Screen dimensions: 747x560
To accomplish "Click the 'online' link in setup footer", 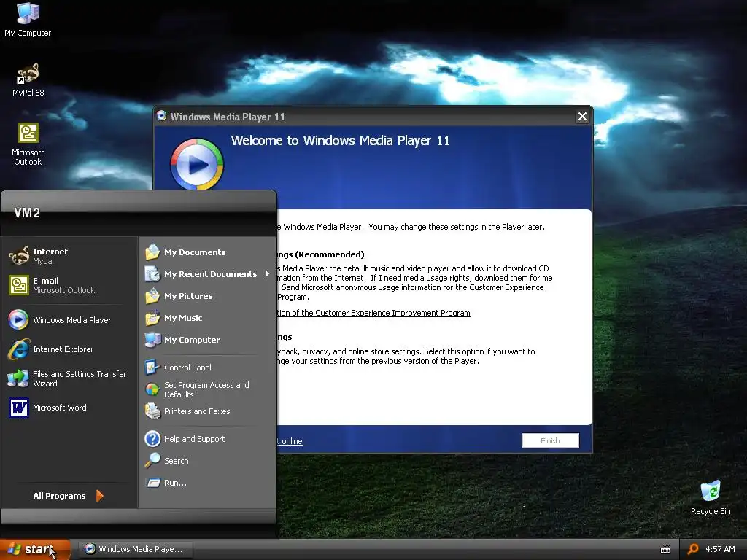I will point(290,441).
